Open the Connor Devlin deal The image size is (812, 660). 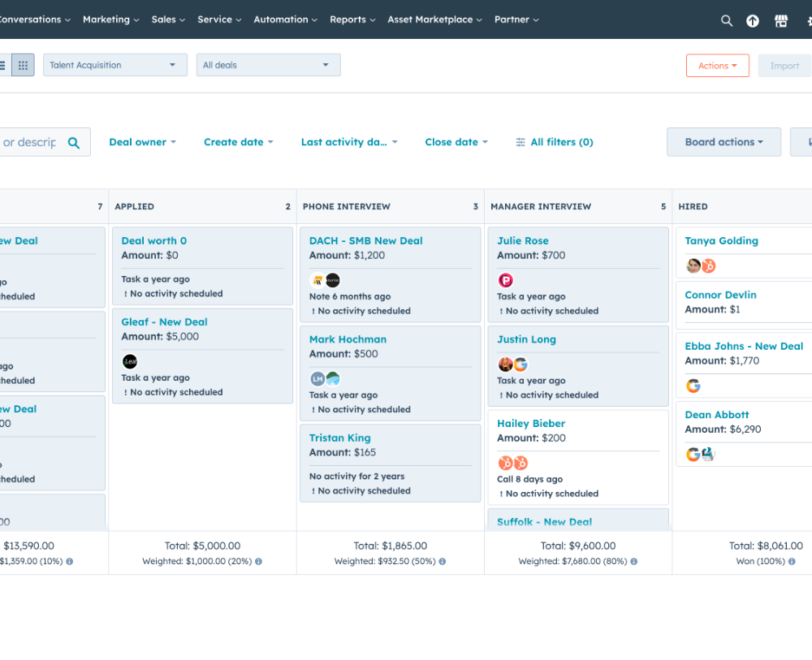(x=720, y=295)
